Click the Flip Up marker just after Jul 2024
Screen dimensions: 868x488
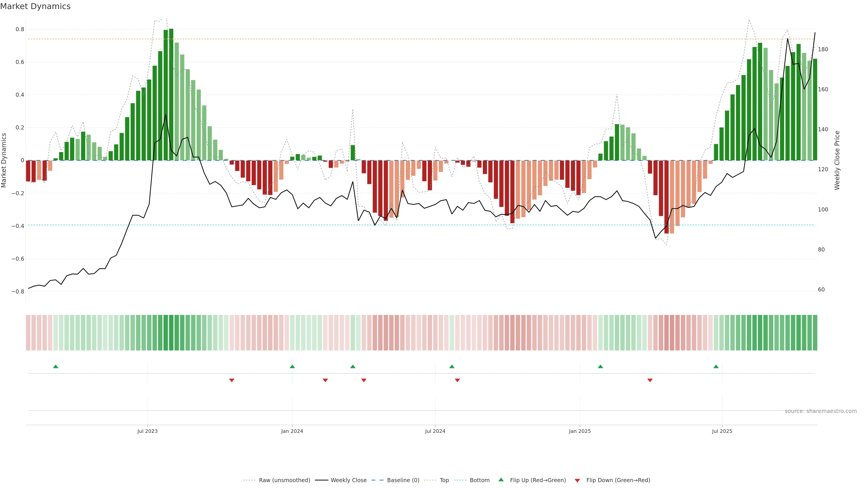pos(452,366)
